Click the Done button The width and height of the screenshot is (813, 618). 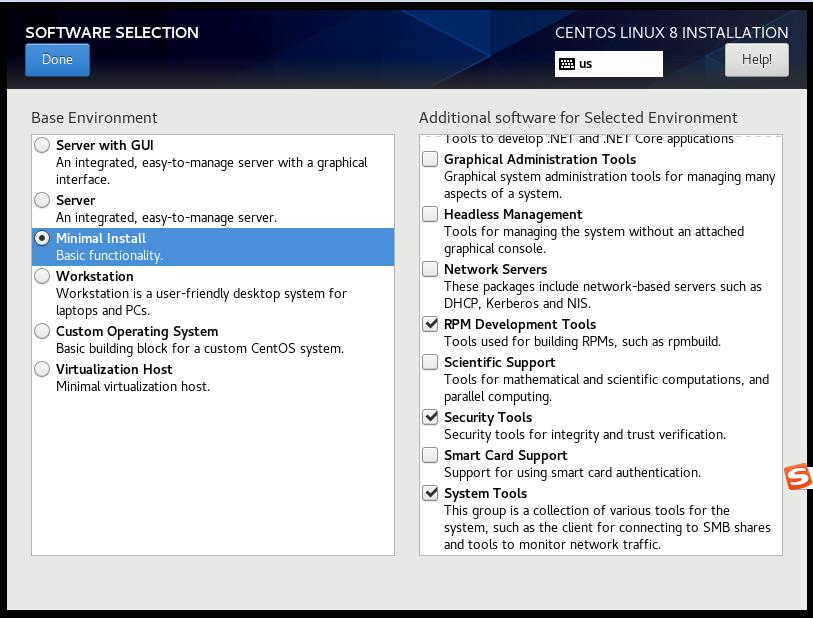pos(57,60)
